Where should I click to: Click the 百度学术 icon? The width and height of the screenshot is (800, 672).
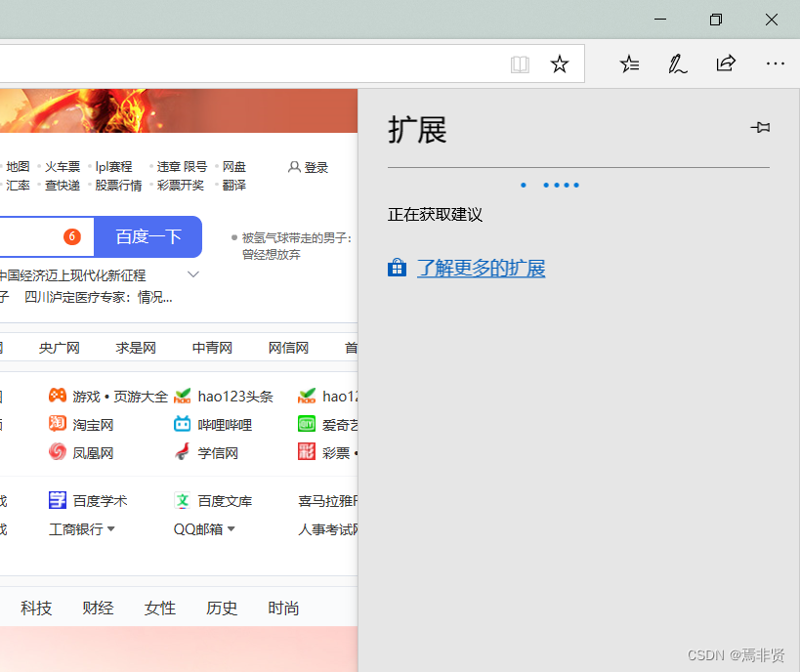tap(57, 500)
